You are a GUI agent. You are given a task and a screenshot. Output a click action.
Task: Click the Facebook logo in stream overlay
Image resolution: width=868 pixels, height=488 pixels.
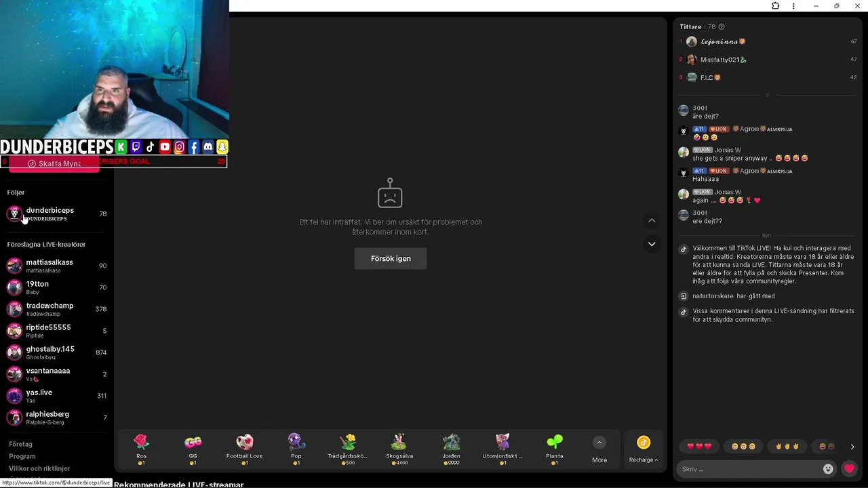pyautogui.click(x=194, y=147)
